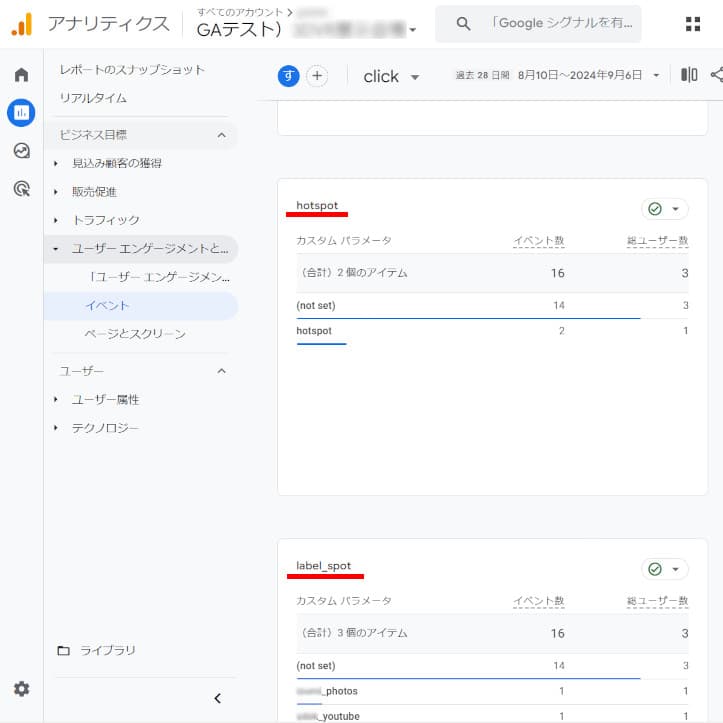Collapse the ユーザー section
Viewport: 723px width, 723px height.
221,371
